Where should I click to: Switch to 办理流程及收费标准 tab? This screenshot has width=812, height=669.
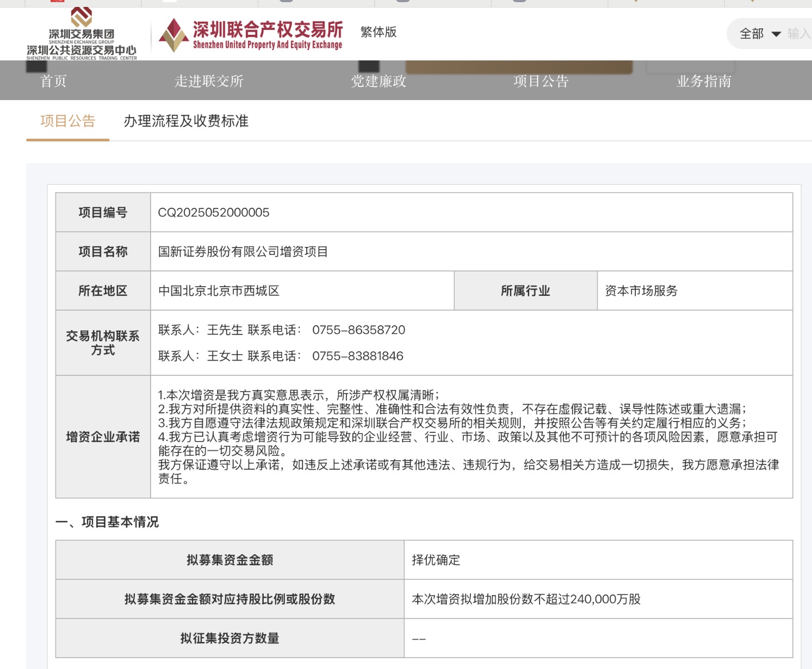click(186, 121)
